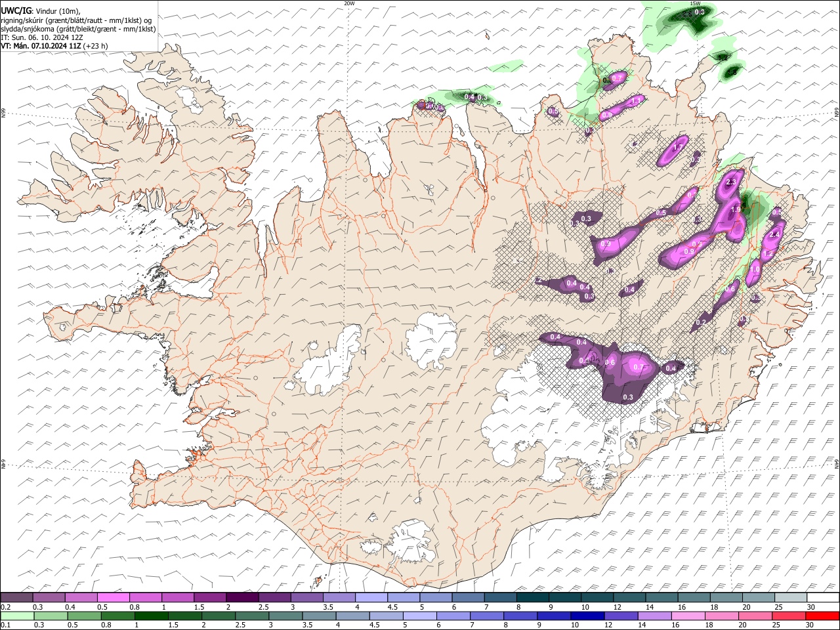
Task: Click the 12 violet swatch, bottom legend row
Action: point(621,616)
